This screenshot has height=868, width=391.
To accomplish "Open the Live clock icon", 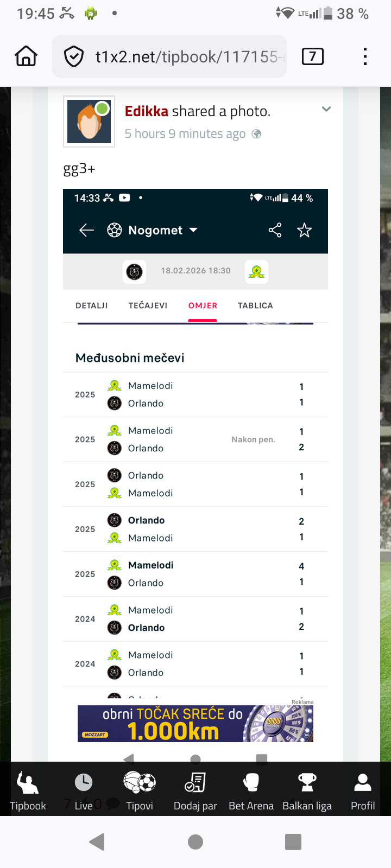I will [x=84, y=791].
